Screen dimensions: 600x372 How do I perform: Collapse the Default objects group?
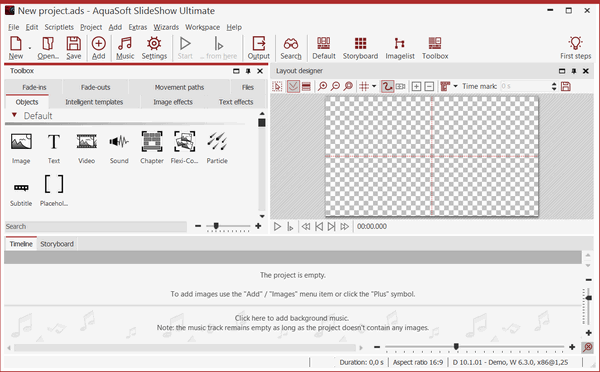pyautogui.click(x=14, y=115)
